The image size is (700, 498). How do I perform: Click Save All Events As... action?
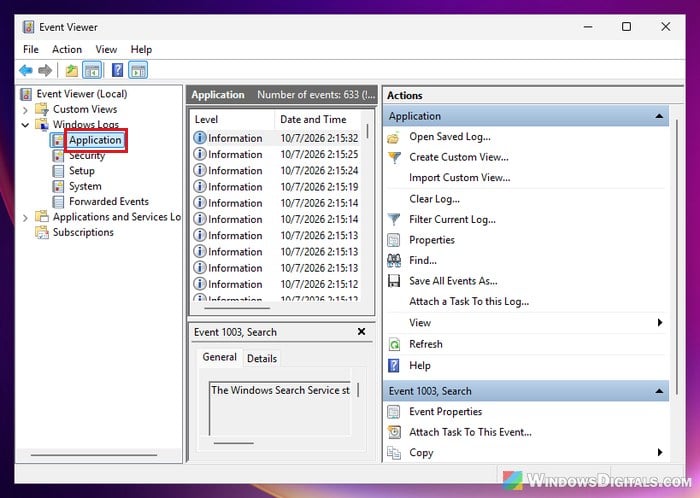(453, 281)
